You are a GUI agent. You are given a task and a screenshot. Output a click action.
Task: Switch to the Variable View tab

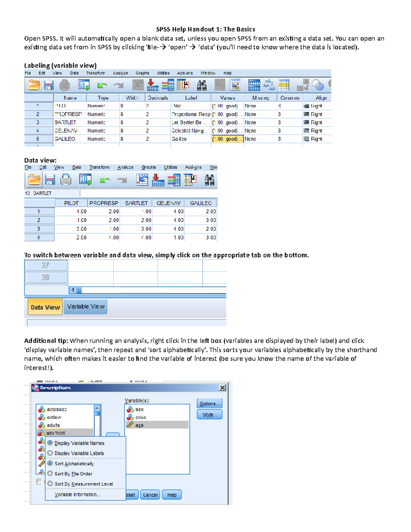pos(86,307)
